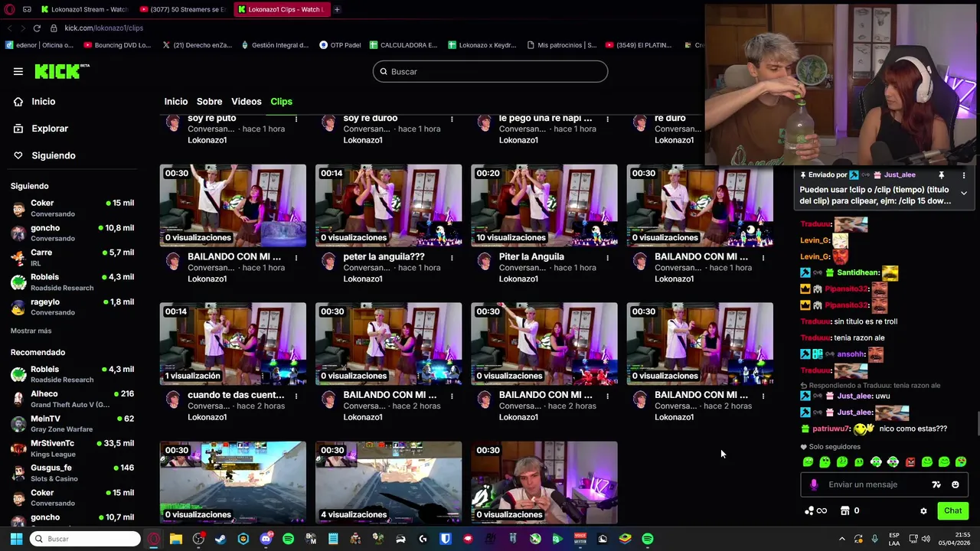This screenshot has width=980, height=551.
Task: Select the red angry emote
Action: point(910,461)
